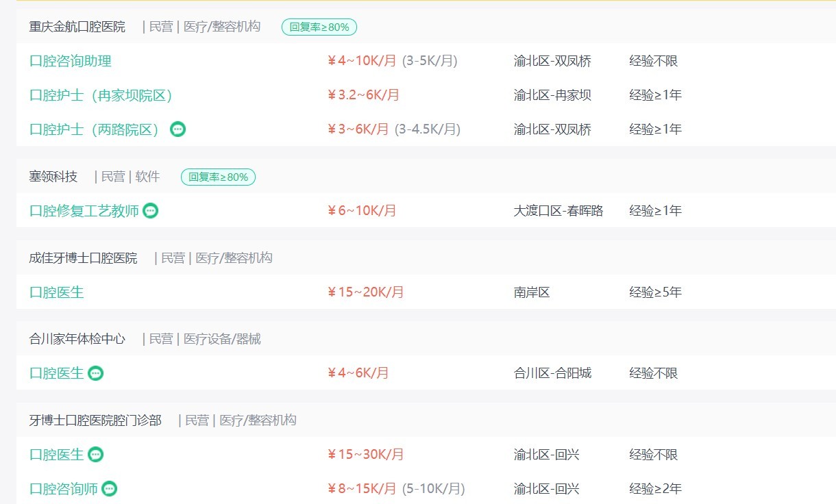Click chat icon next to 口腔咨询师

(x=110, y=489)
